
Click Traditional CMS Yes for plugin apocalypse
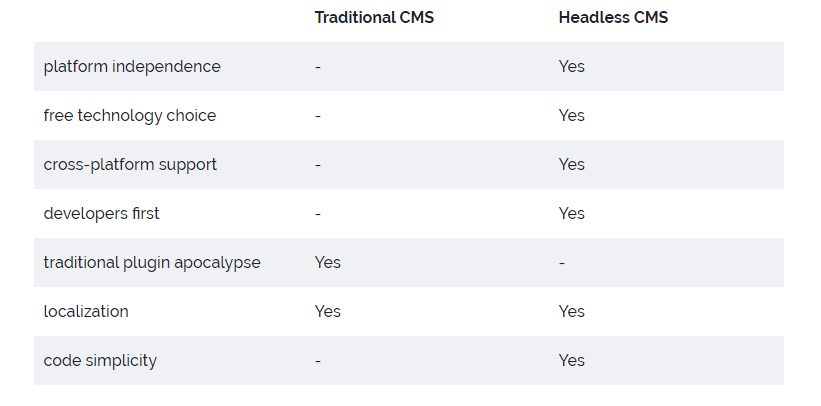click(327, 262)
